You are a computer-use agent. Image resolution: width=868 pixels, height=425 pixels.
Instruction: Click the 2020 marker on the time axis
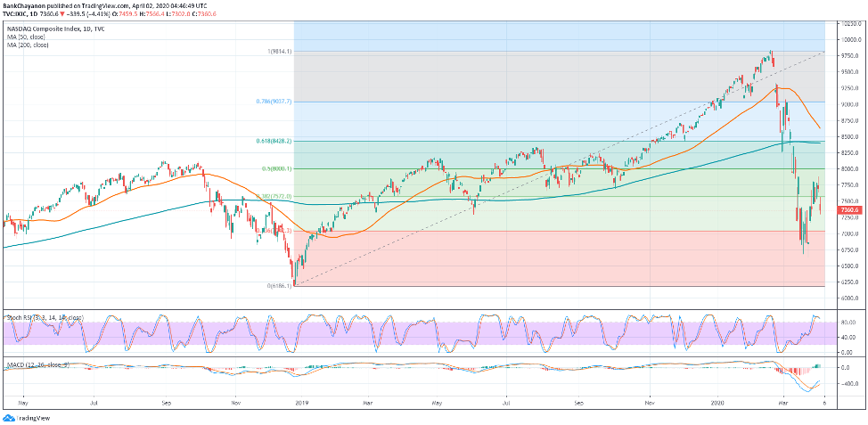(720, 403)
